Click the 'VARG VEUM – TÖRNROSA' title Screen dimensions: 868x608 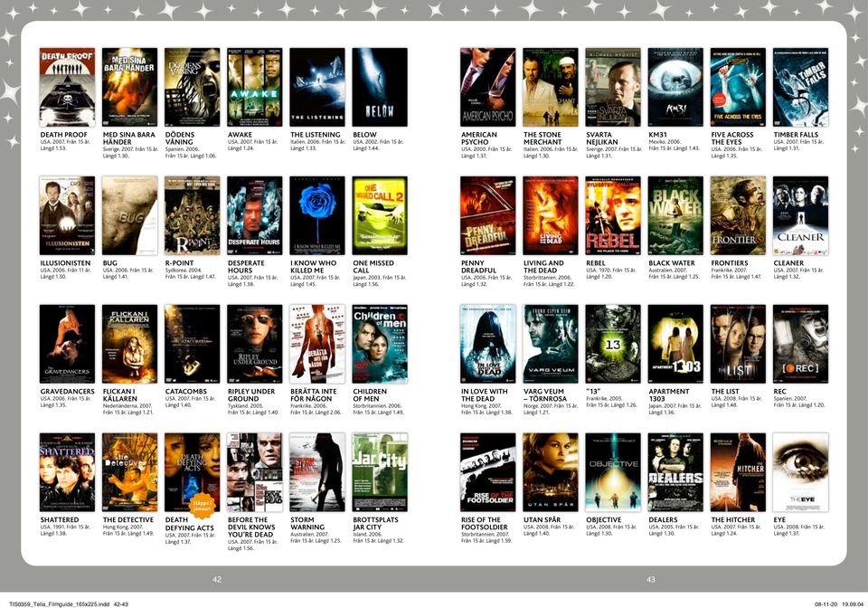pyautogui.click(x=544, y=394)
